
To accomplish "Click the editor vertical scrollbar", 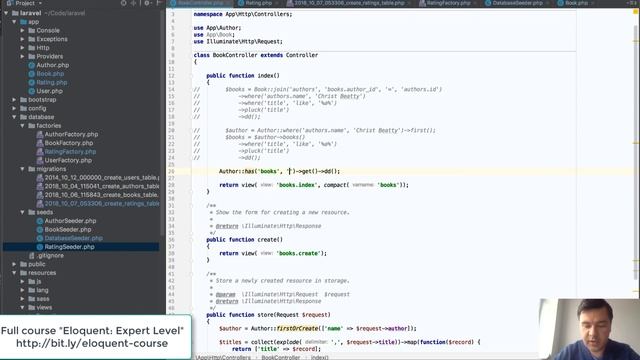I will (636, 153).
